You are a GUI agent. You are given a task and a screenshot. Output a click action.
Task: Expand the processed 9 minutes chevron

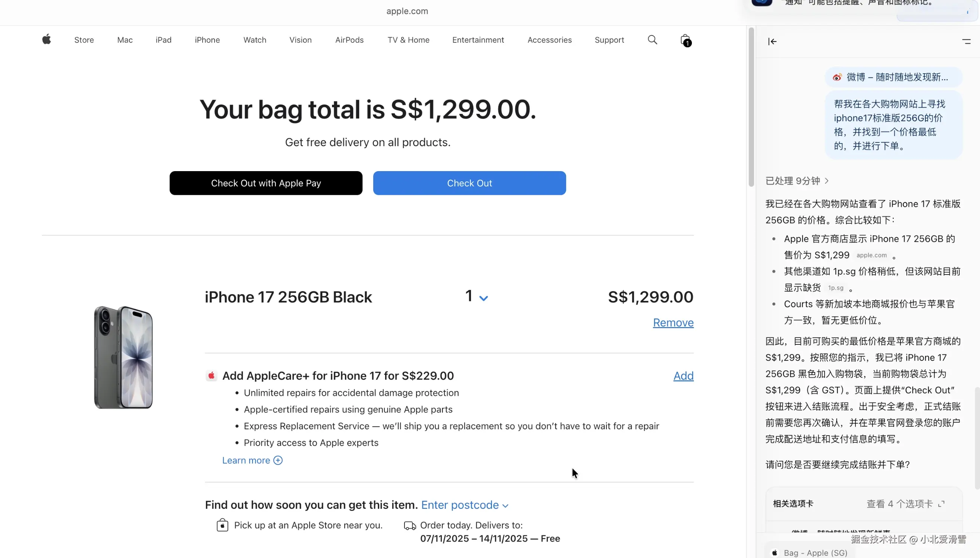(x=826, y=181)
